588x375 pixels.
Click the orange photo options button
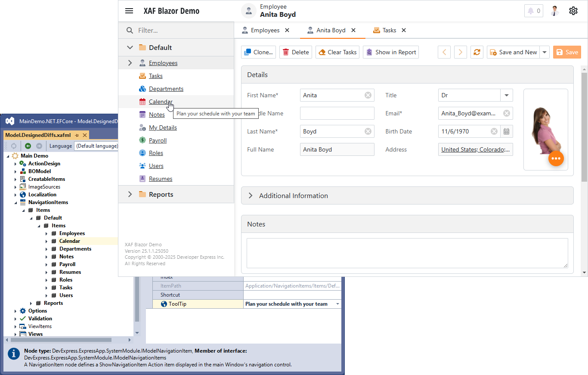click(x=556, y=158)
